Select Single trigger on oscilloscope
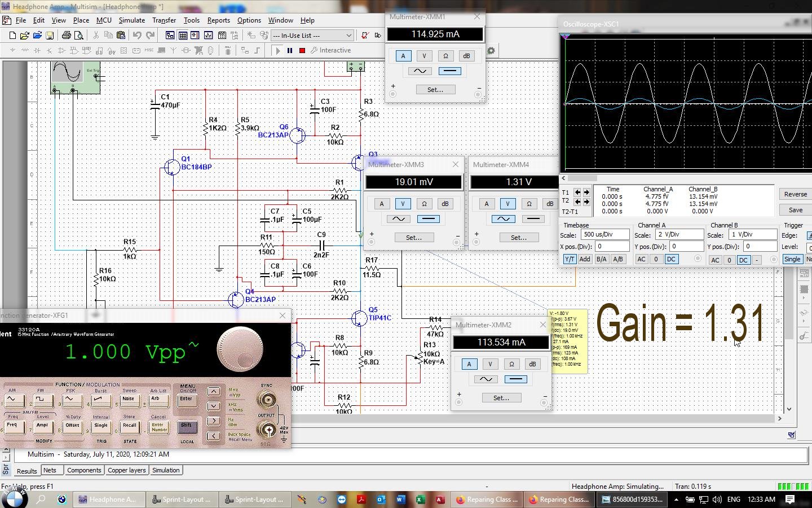This screenshot has height=508, width=812. [x=792, y=259]
